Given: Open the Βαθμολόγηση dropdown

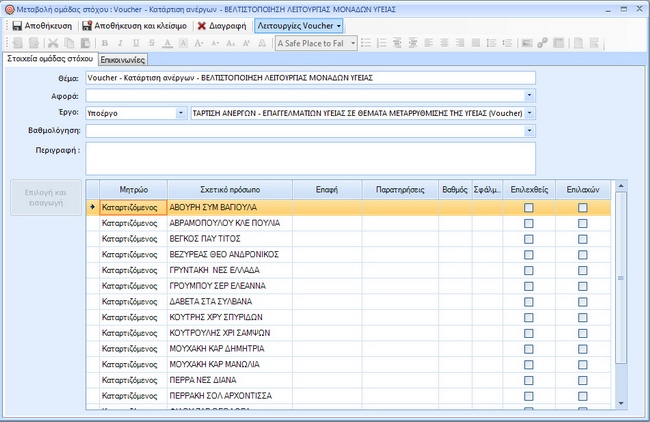Looking at the screenshot, I should point(529,130).
